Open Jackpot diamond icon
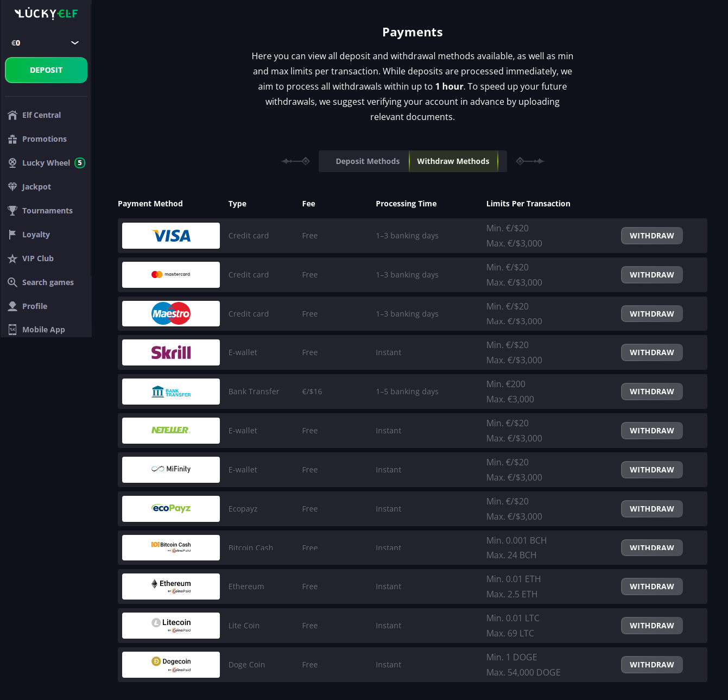 coord(12,187)
